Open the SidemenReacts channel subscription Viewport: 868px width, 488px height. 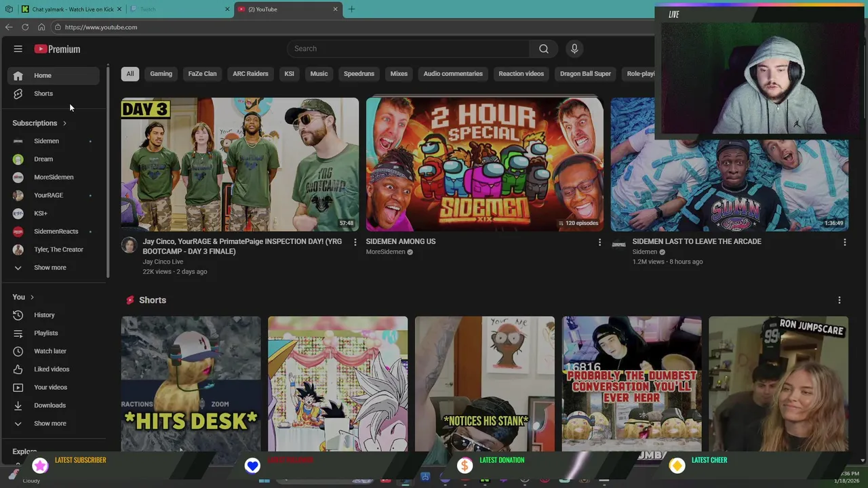[x=55, y=231]
